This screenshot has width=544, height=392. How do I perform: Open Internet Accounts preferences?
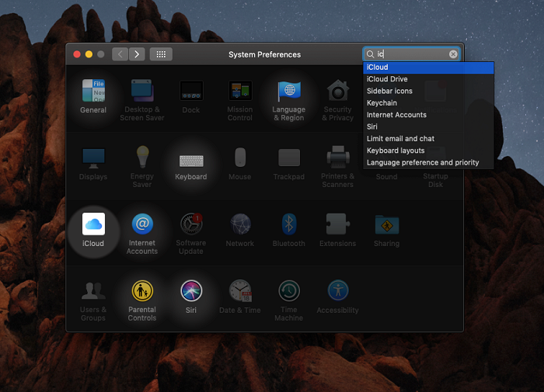(x=142, y=225)
